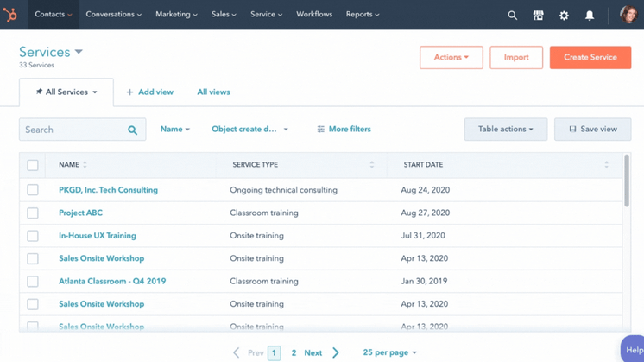Open the Atlanta Classroom - Q4 2019 link
Viewport: 644px width, 362px height.
(x=112, y=281)
